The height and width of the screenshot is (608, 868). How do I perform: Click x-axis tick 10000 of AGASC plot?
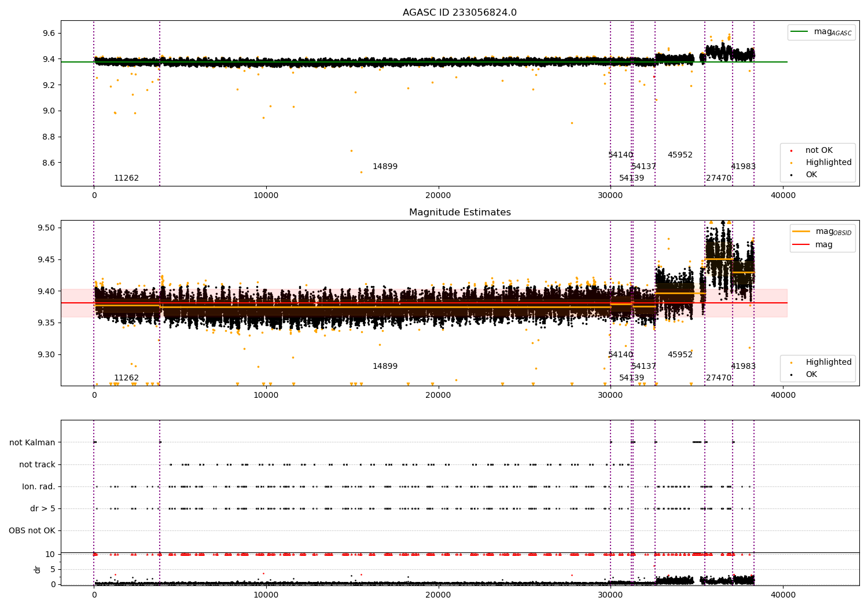(x=266, y=195)
